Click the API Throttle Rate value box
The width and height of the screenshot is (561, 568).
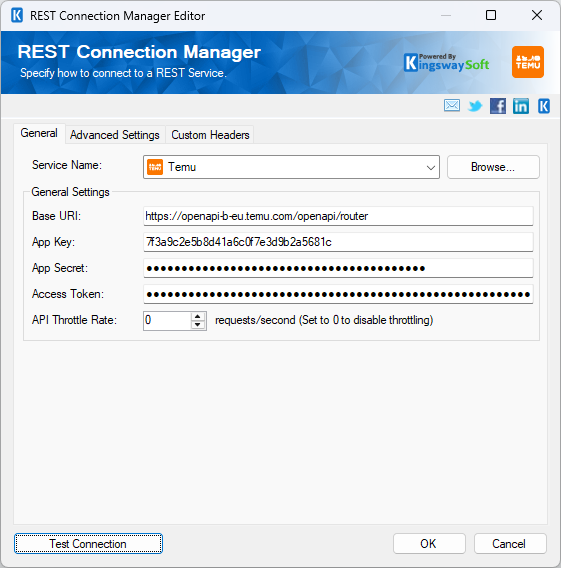coord(167,320)
